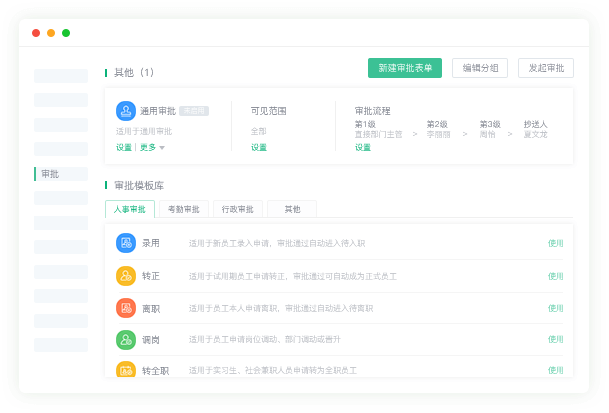The width and height of the screenshot is (609, 413).
Task: Click the 通用审批 title text
Action: [x=158, y=111]
